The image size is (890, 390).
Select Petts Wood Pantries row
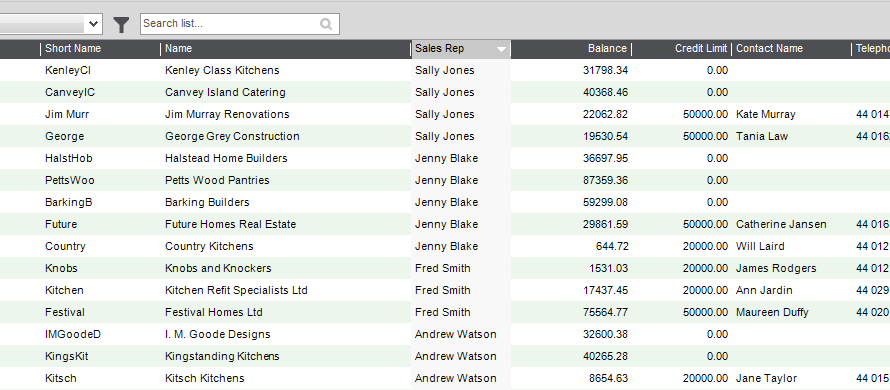tap(445, 181)
